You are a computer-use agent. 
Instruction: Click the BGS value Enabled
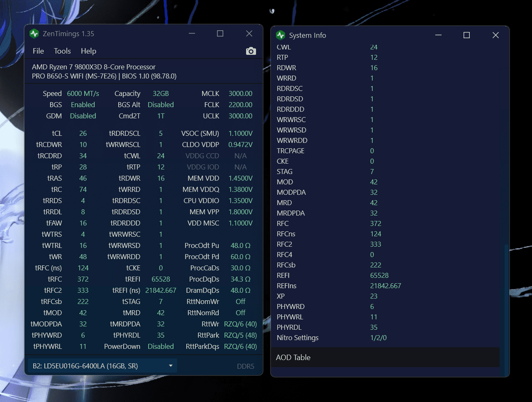(x=83, y=105)
